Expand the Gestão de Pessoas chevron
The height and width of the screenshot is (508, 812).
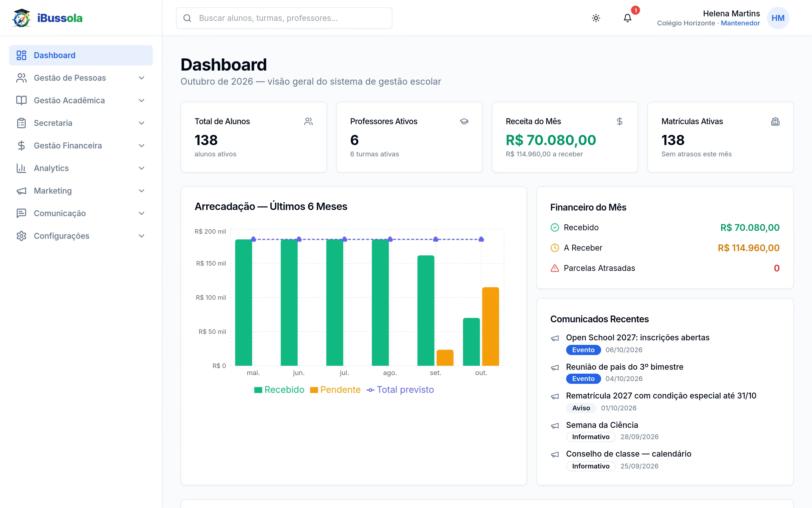pos(142,78)
